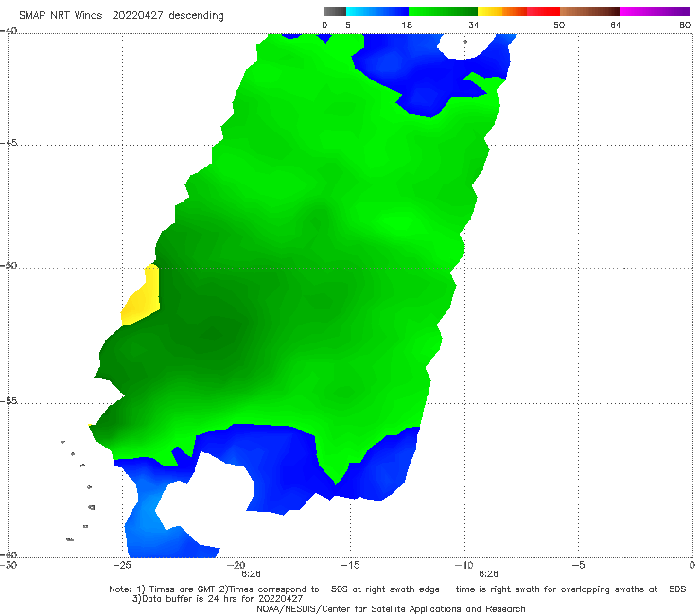Image resolution: width=700 pixels, height=615 pixels.
Task: Click the latitude axis label '-45'
Action: click(9, 143)
